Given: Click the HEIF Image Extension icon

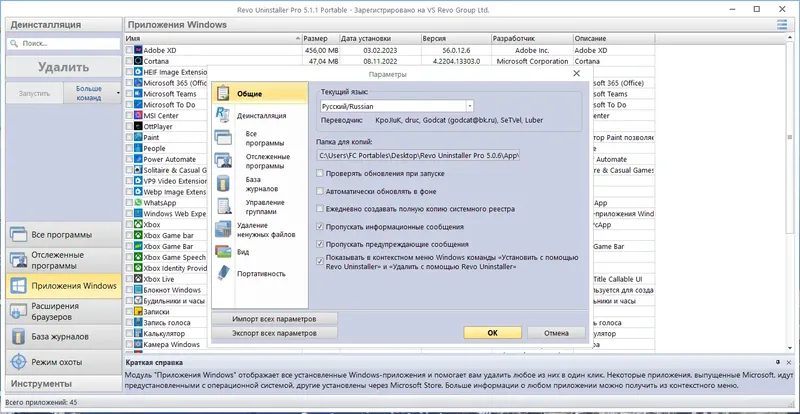Looking at the screenshot, I should click(x=138, y=72).
